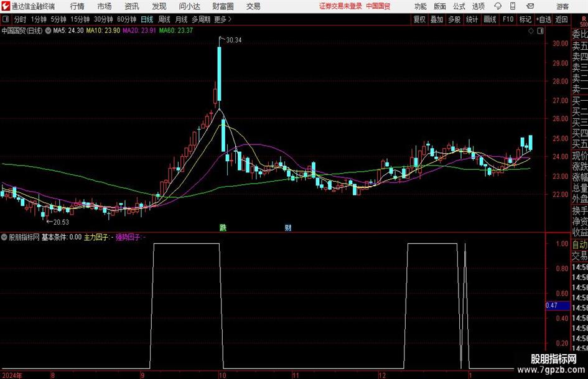
Task: Toggle the right info panel icon
Action: 540,31
